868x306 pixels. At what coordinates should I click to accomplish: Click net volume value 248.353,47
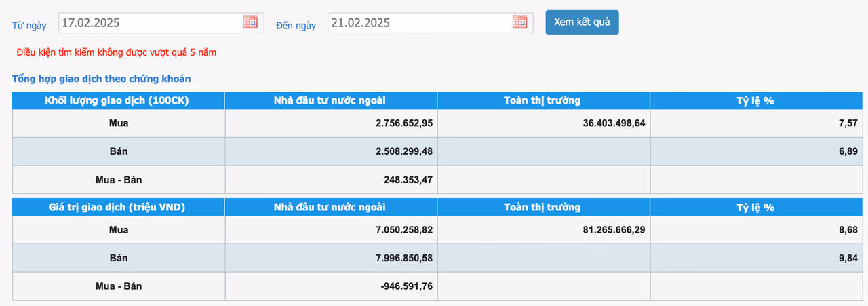click(x=408, y=180)
